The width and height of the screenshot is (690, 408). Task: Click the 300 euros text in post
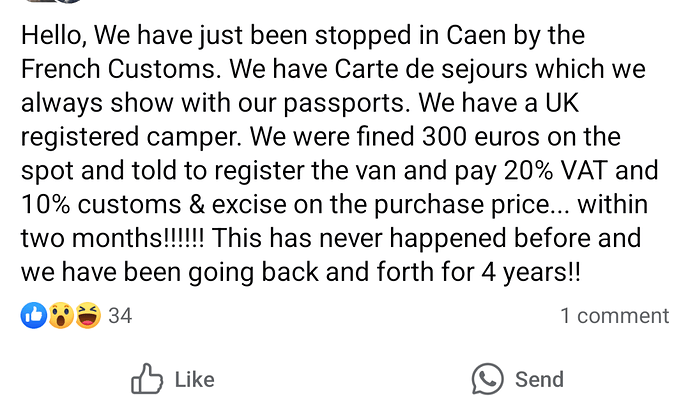(x=481, y=136)
